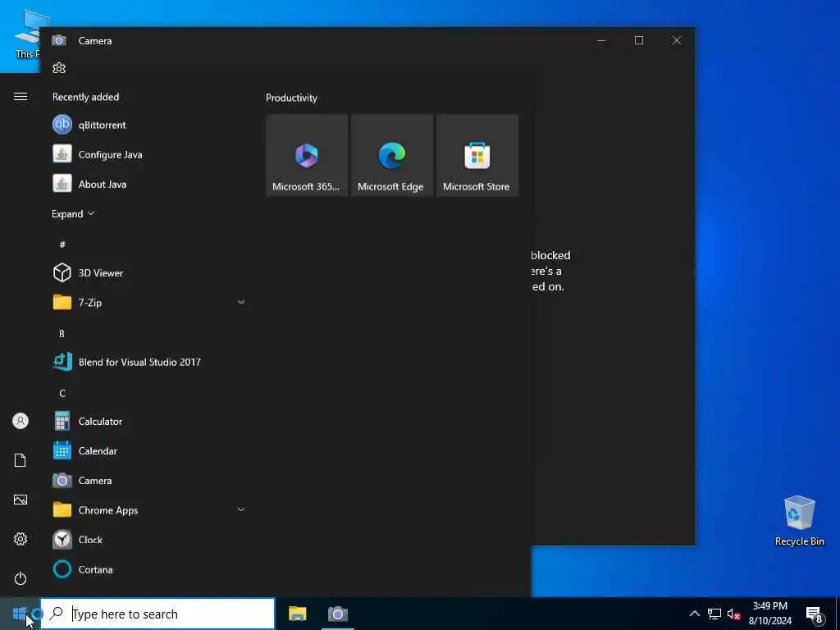
Task: Open Camera app settings gear
Action: 59,68
